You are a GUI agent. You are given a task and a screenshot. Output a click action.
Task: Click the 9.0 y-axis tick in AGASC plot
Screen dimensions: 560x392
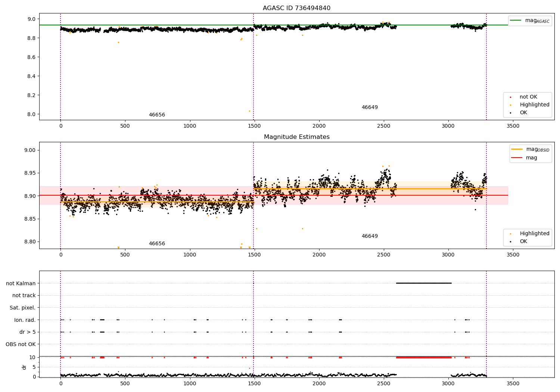click(32, 19)
